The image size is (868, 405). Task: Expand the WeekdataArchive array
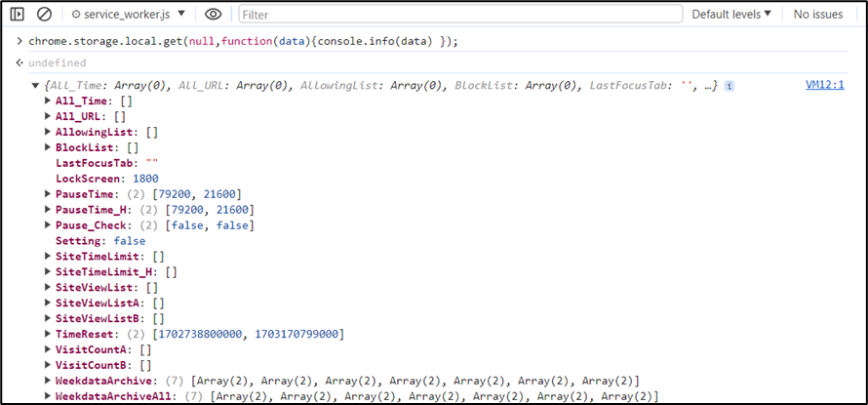[x=48, y=380]
